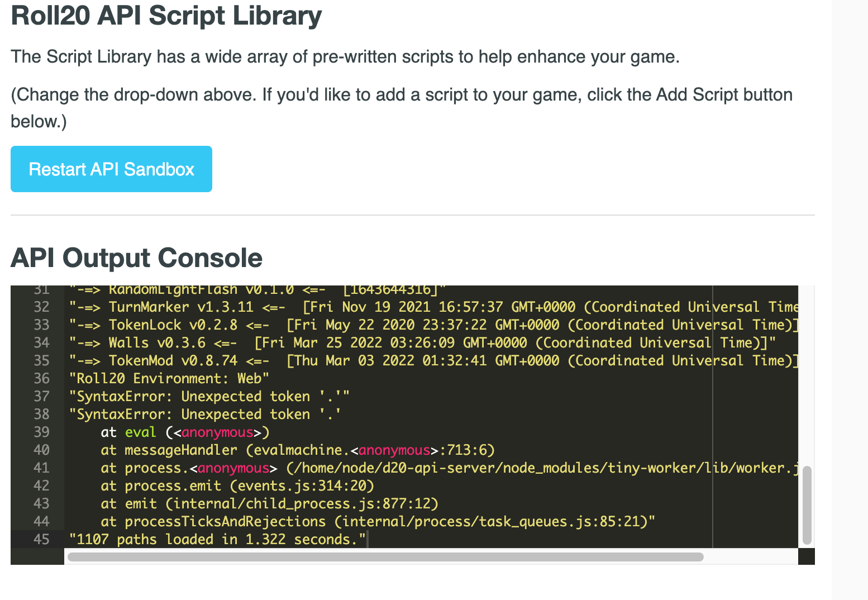
Task: Click the TurnMarker v1.3.11 console line
Action: click(x=433, y=307)
